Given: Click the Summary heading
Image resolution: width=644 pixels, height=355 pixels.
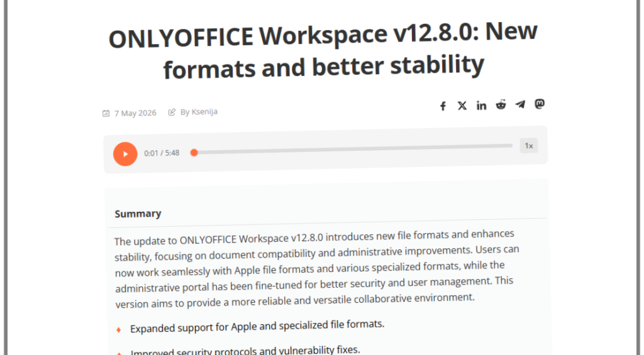Looking at the screenshot, I should point(138,214).
